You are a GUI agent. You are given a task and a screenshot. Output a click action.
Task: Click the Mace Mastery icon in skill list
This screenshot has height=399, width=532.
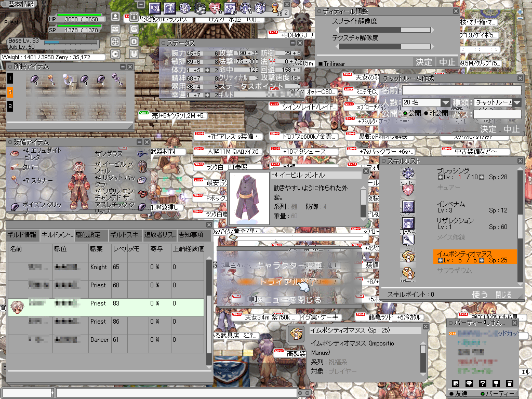(408, 240)
